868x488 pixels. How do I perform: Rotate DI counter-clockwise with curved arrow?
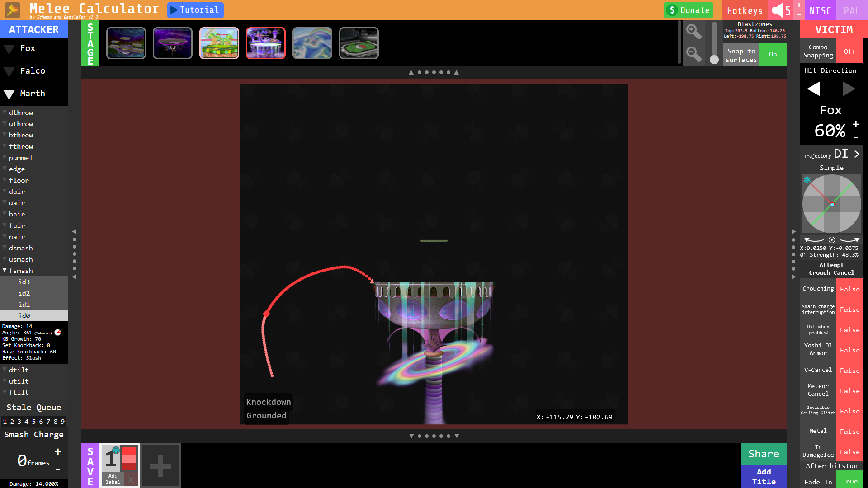click(813, 240)
